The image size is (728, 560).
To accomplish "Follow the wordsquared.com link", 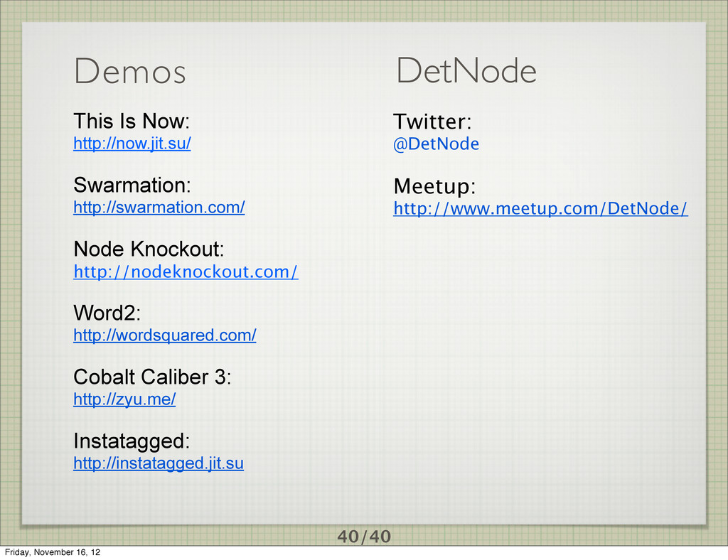I will 164,335.
